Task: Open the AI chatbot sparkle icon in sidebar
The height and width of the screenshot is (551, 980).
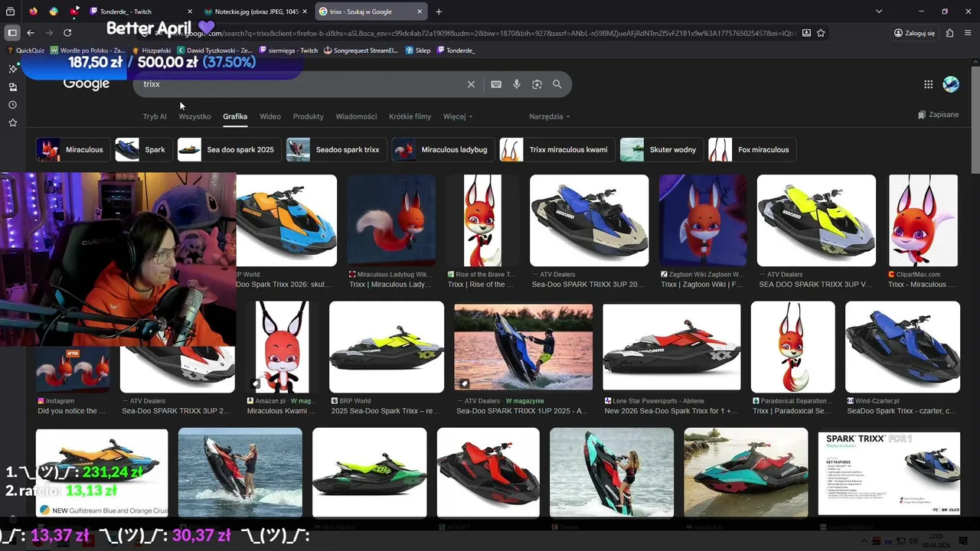Action: tap(12, 69)
